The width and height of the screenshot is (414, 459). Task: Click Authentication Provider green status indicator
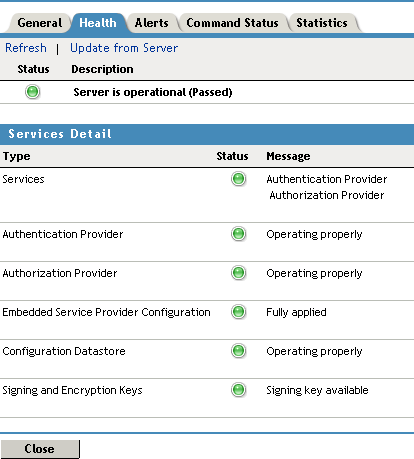click(238, 234)
